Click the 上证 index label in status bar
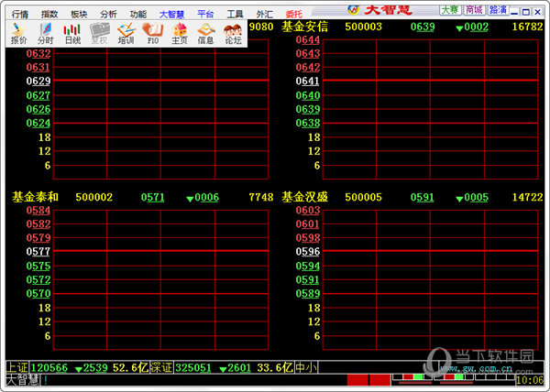This screenshot has height=392, width=550. click(16, 367)
